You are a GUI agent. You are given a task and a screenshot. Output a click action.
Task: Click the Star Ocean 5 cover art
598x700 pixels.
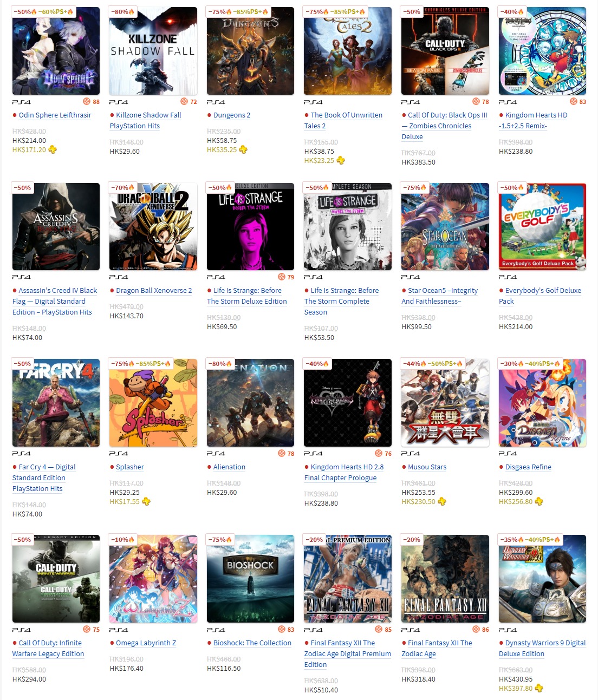point(445,226)
